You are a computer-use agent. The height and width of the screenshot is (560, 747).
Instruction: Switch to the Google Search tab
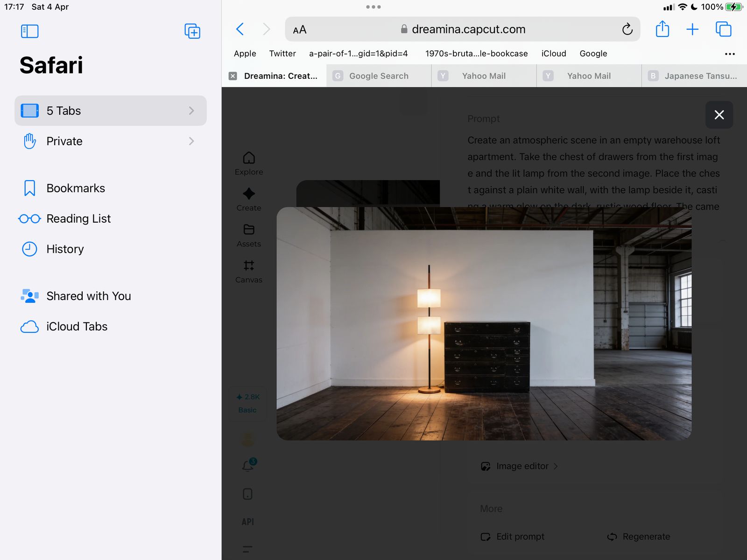(x=379, y=76)
